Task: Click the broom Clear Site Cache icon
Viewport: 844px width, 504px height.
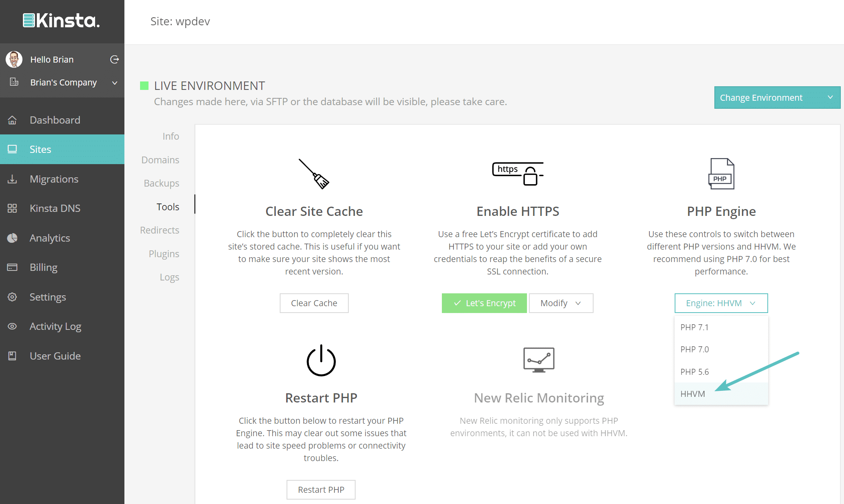Action: (x=314, y=174)
